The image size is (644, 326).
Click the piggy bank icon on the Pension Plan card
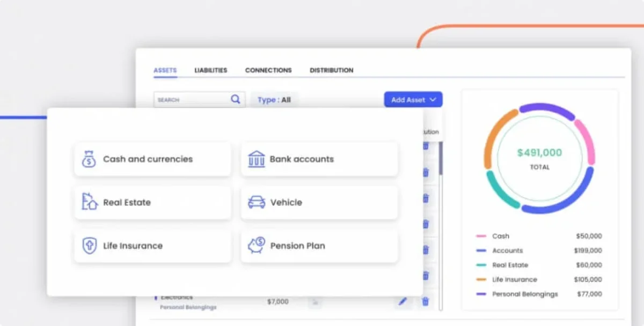pyautogui.click(x=256, y=246)
